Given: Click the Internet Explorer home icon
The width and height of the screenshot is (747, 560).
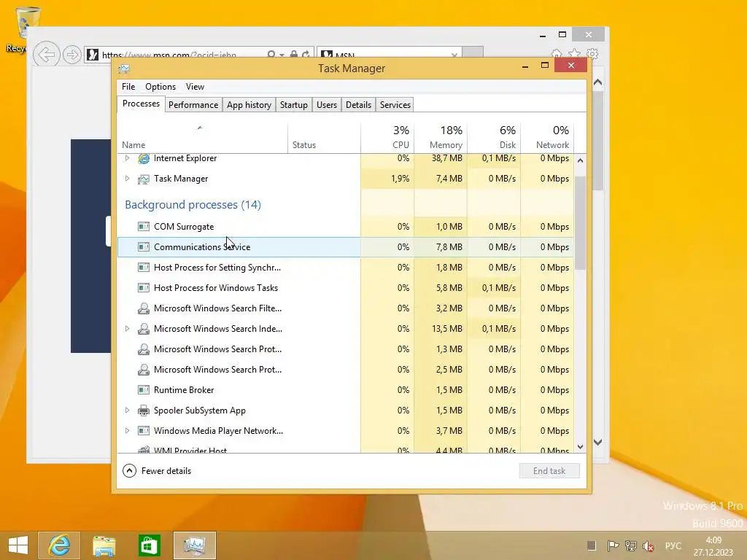Looking at the screenshot, I should [x=557, y=53].
